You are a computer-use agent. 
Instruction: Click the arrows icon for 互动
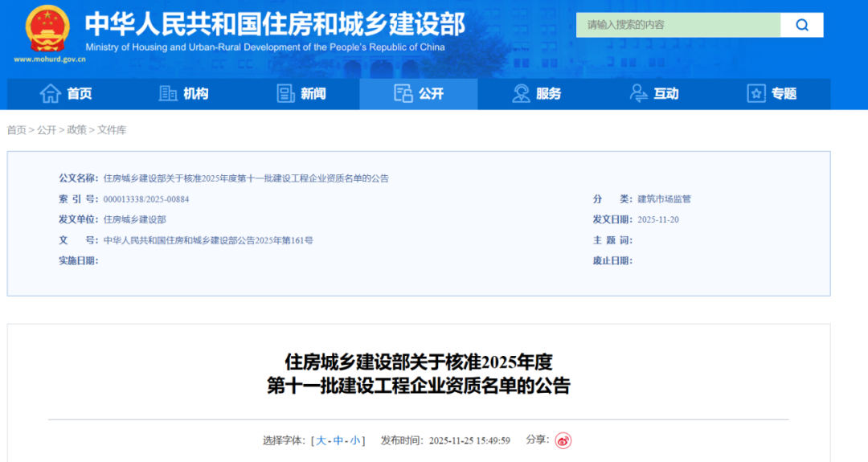(639, 94)
